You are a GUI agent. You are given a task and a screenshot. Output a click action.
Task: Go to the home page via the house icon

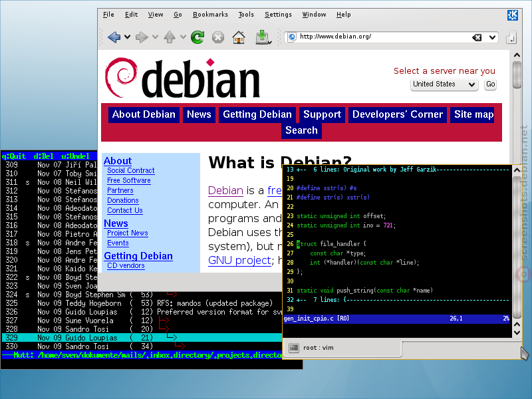(239, 37)
